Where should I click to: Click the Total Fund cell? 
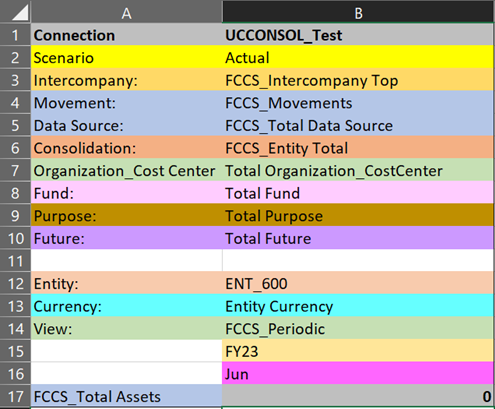point(358,193)
